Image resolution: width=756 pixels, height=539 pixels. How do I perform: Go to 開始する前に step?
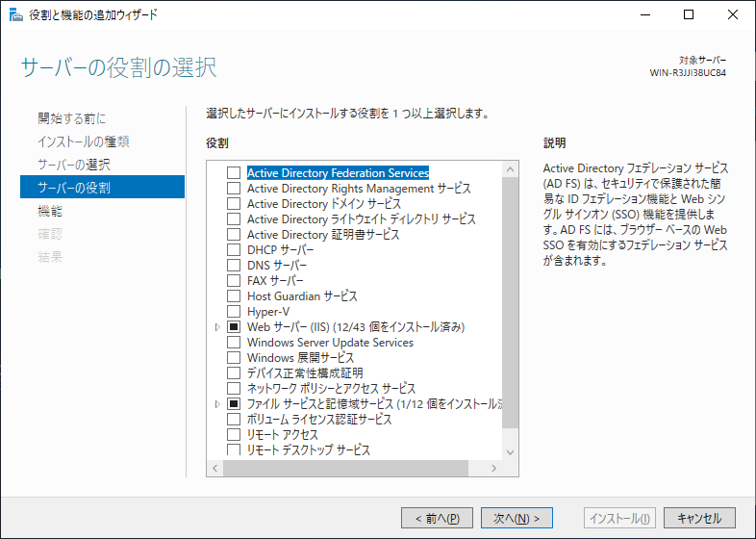tap(72, 118)
